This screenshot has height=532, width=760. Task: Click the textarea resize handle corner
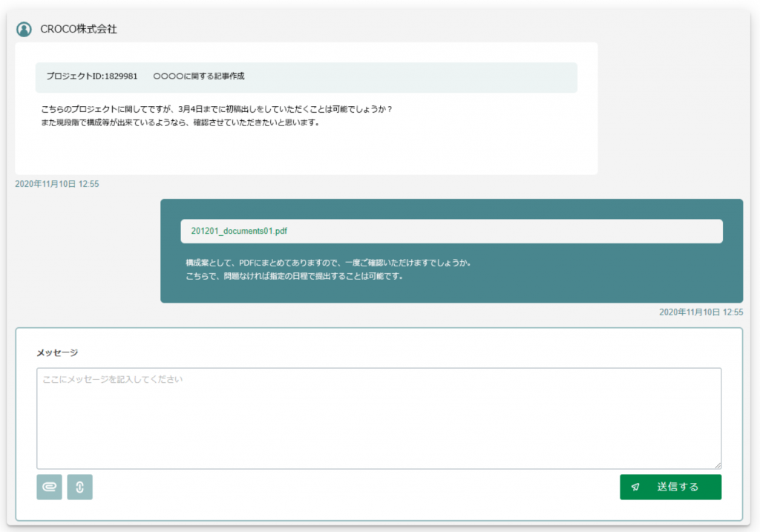click(718, 465)
